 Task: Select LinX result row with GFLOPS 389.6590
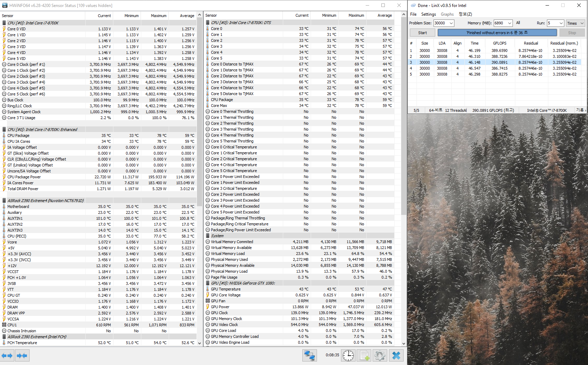494,51
